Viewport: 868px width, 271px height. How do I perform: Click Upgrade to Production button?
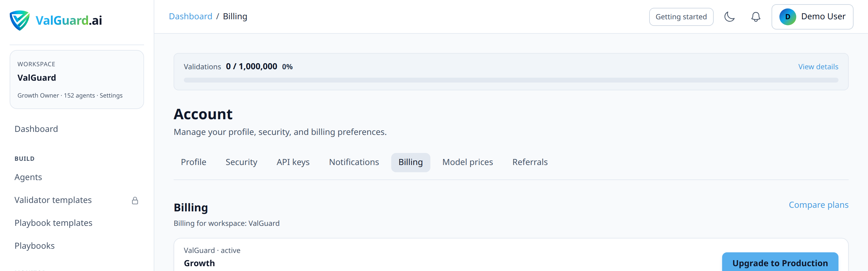pos(780,263)
